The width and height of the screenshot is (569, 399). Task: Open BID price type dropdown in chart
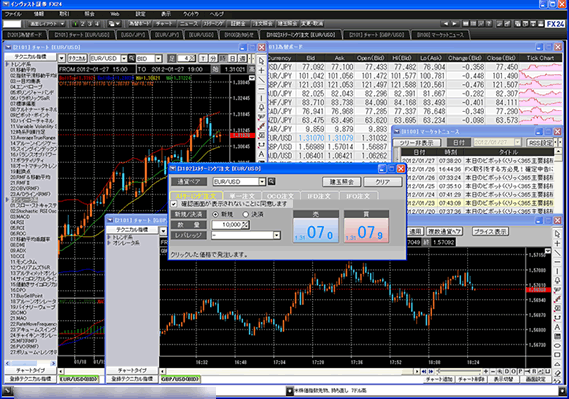[158, 58]
